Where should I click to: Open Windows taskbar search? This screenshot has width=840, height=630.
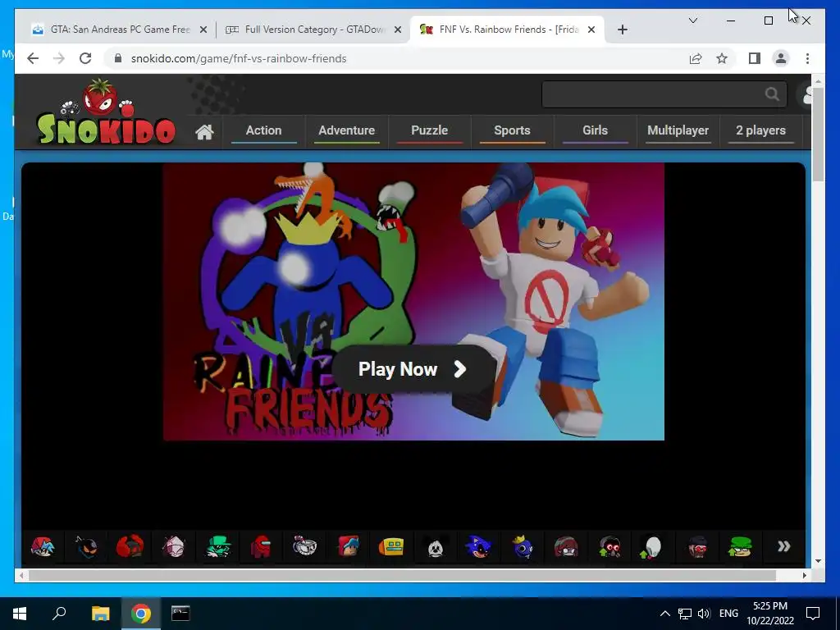[59, 614]
